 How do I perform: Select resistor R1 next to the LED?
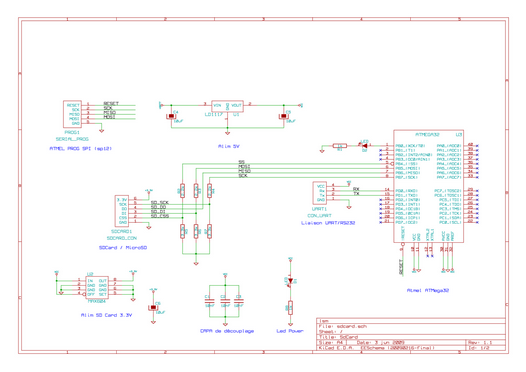pyautogui.click(x=339, y=146)
